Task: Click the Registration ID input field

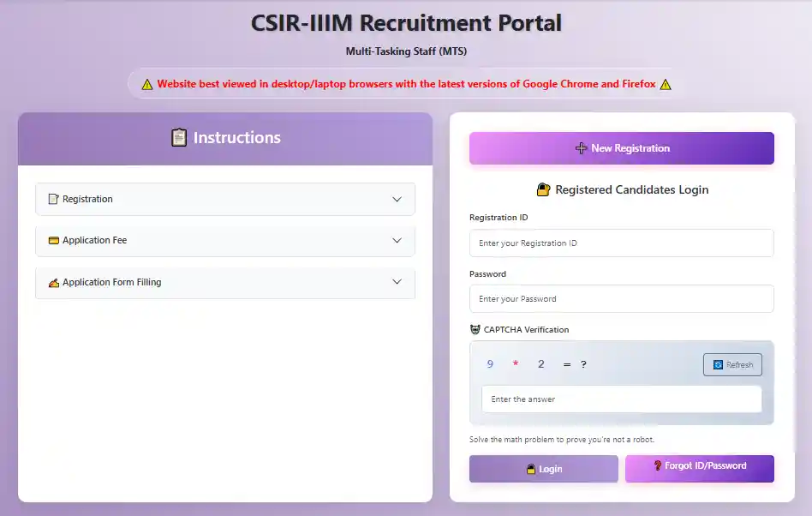Action: [x=621, y=243]
